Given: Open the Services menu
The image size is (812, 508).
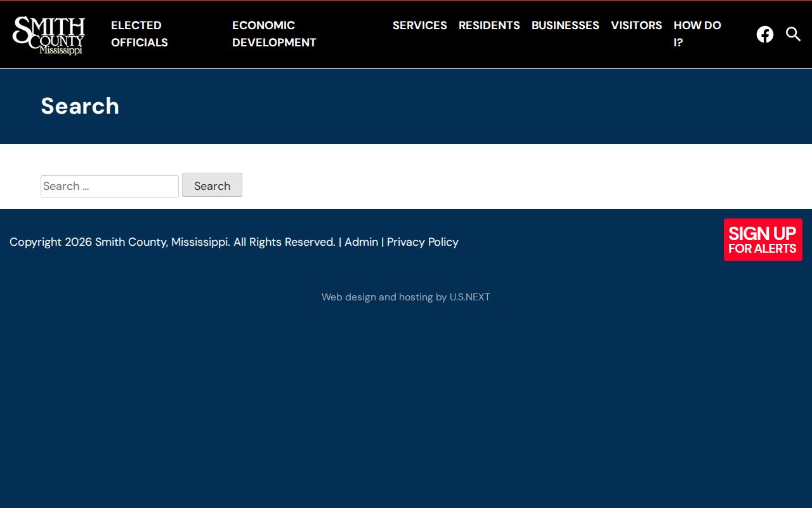Looking at the screenshot, I should 420,25.
